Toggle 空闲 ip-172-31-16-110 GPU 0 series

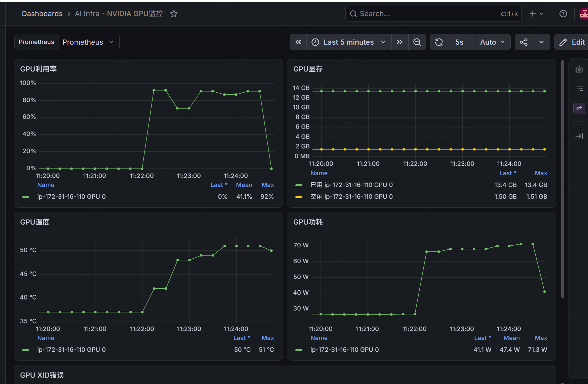click(x=351, y=197)
